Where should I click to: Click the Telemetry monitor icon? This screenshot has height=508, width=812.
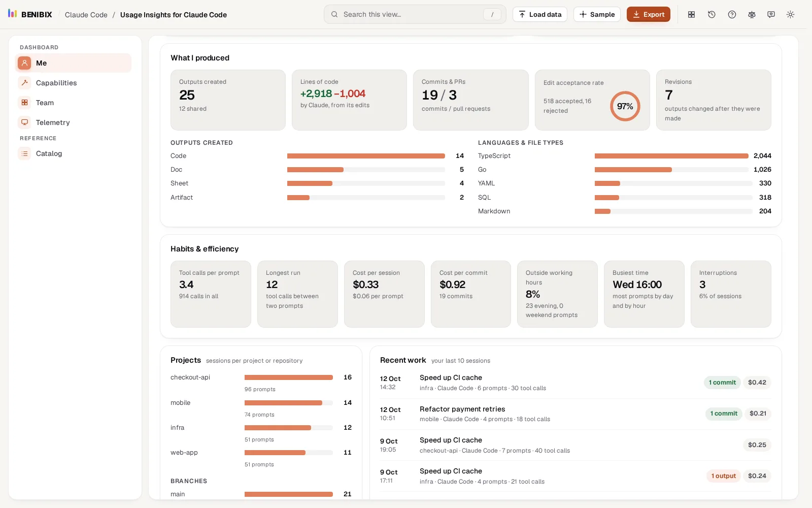(24, 122)
